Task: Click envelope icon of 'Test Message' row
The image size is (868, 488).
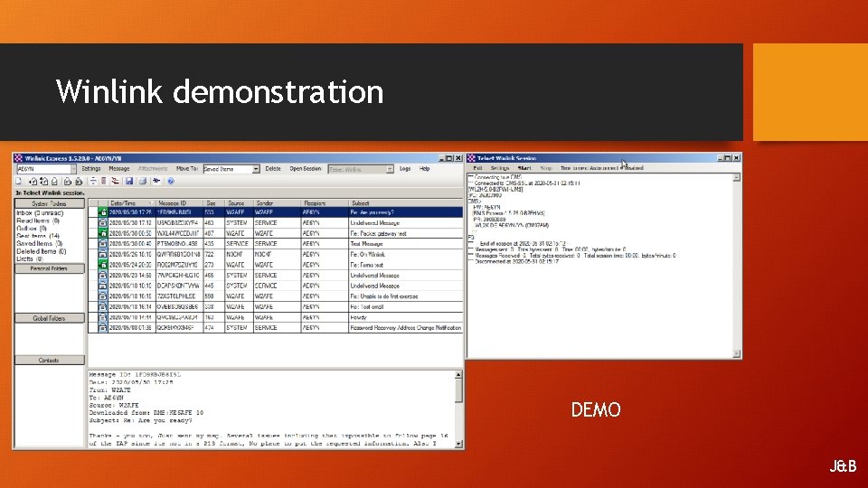Action: [102, 243]
